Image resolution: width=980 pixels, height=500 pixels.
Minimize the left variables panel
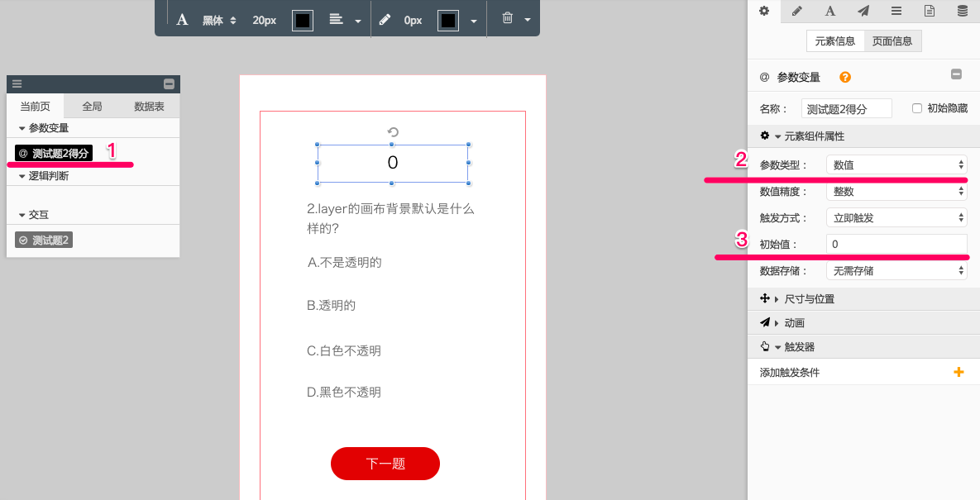coord(169,83)
